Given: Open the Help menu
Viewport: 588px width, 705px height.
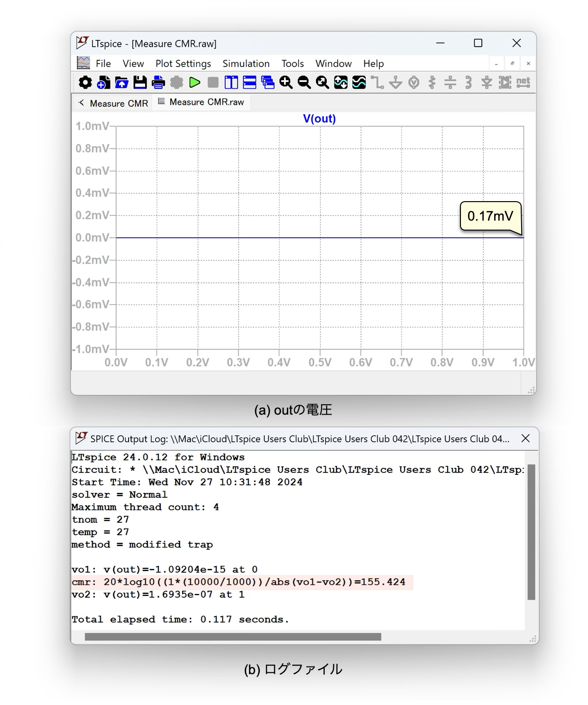Looking at the screenshot, I should click(x=373, y=64).
